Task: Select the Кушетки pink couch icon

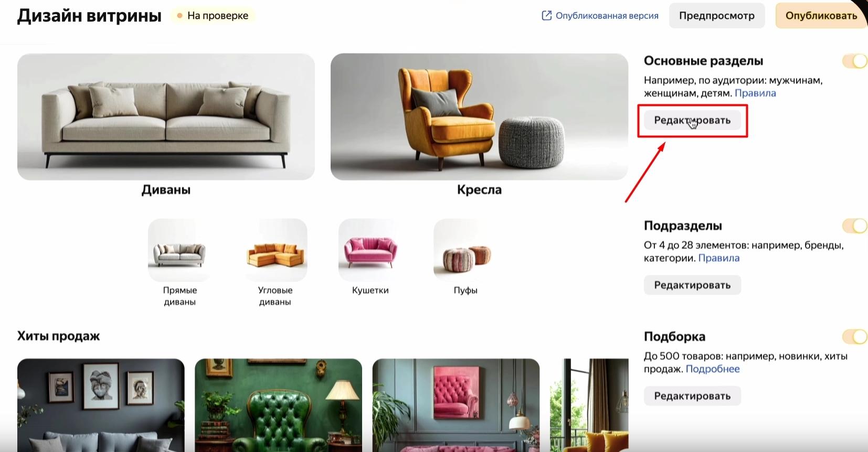Action: 370,250
